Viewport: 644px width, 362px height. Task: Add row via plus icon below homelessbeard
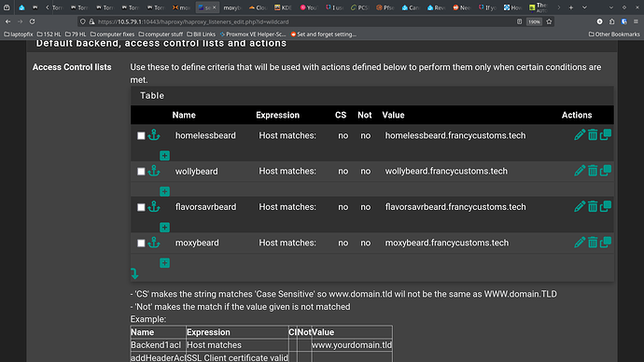(x=164, y=156)
